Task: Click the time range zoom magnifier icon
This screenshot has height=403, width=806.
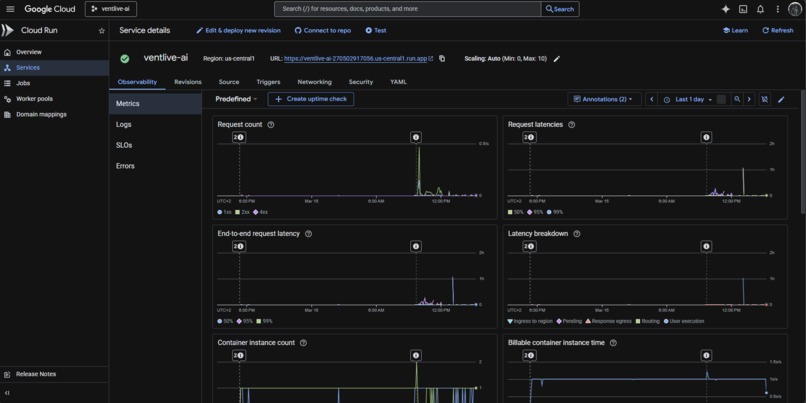Action: 737,99
